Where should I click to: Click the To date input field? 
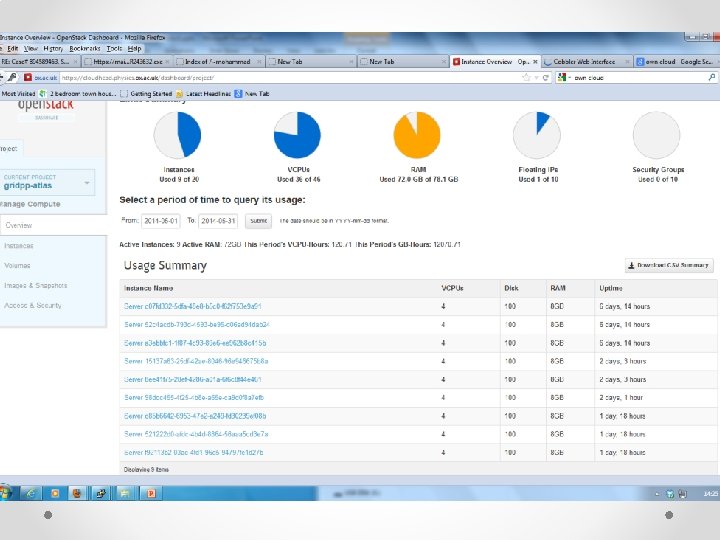pos(218,221)
